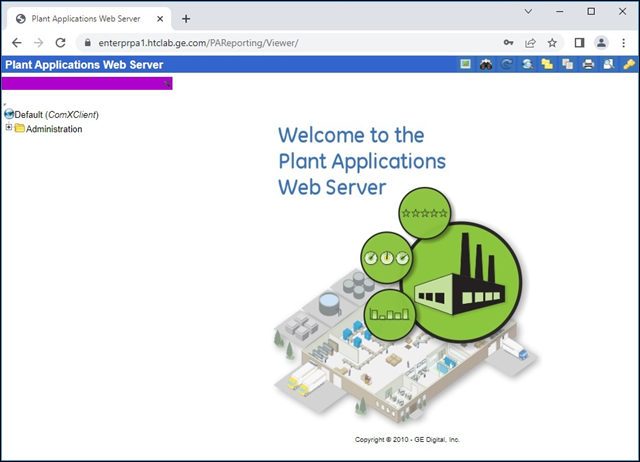Reload the page with the browser refresh button
Screen dimensions: 640x462
pos(60,43)
